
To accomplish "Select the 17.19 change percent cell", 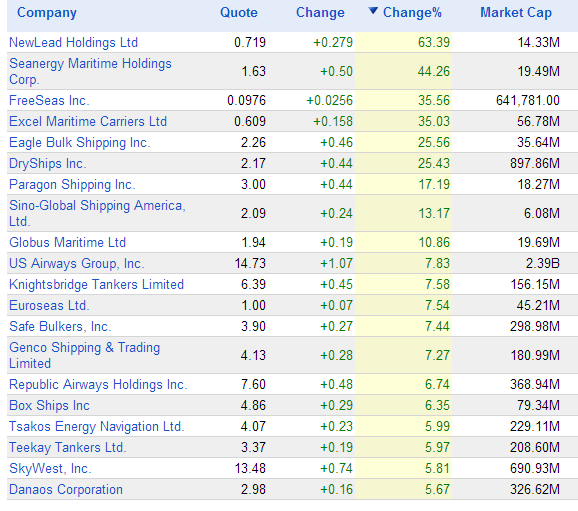I will tap(434, 184).
